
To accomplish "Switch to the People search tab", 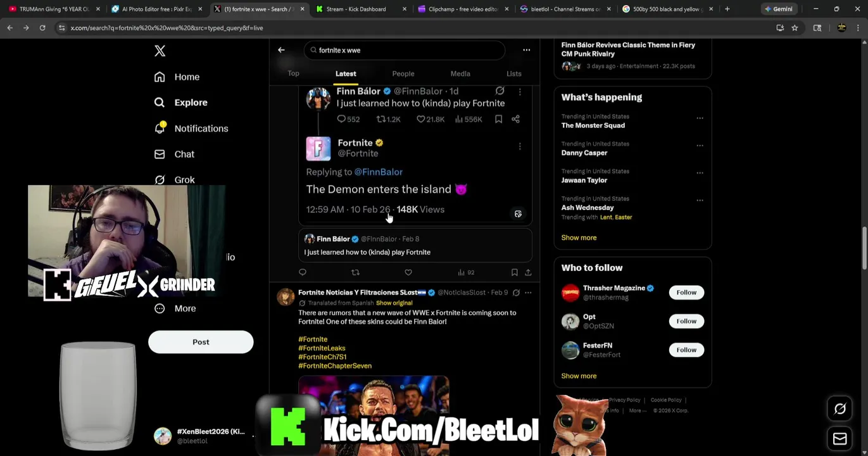I will pyautogui.click(x=403, y=73).
